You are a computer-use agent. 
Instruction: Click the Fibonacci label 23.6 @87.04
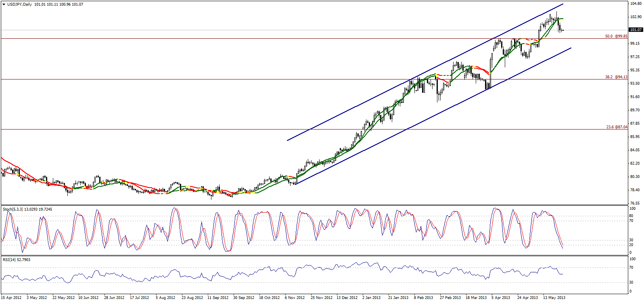[x=617, y=127]
